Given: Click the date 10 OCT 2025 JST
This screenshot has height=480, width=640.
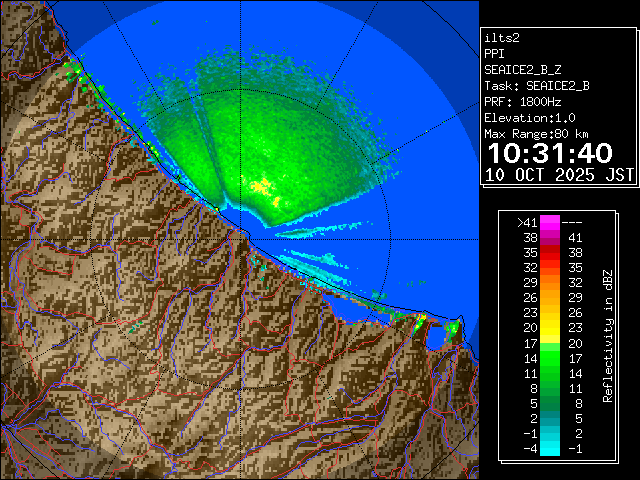Looking at the screenshot, I should pyautogui.click(x=559, y=175).
